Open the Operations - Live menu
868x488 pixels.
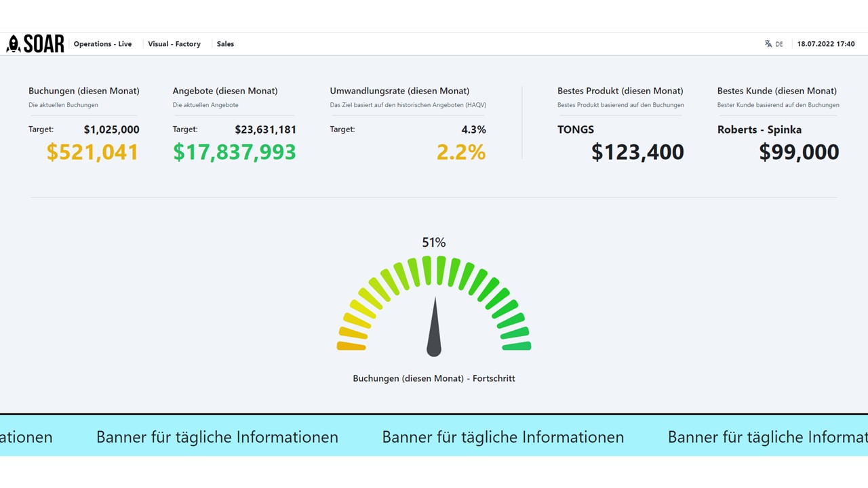(x=103, y=44)
